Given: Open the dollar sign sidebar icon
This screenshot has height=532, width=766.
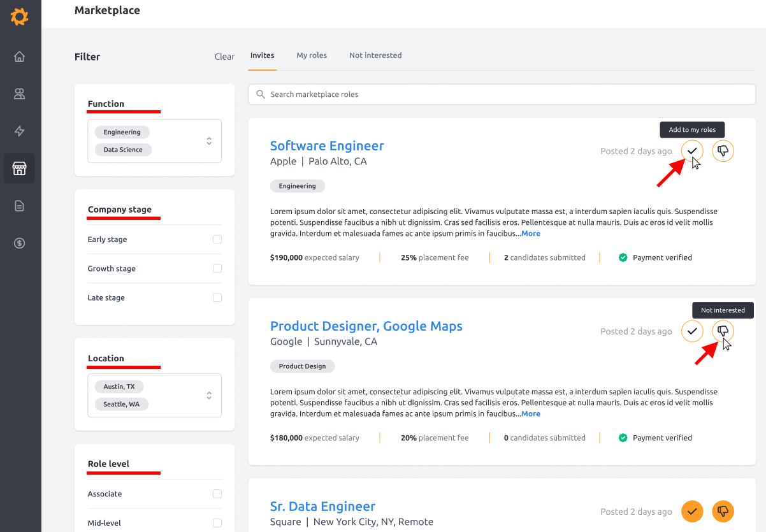Looking at the screenshot, I should tap(20, 243).
